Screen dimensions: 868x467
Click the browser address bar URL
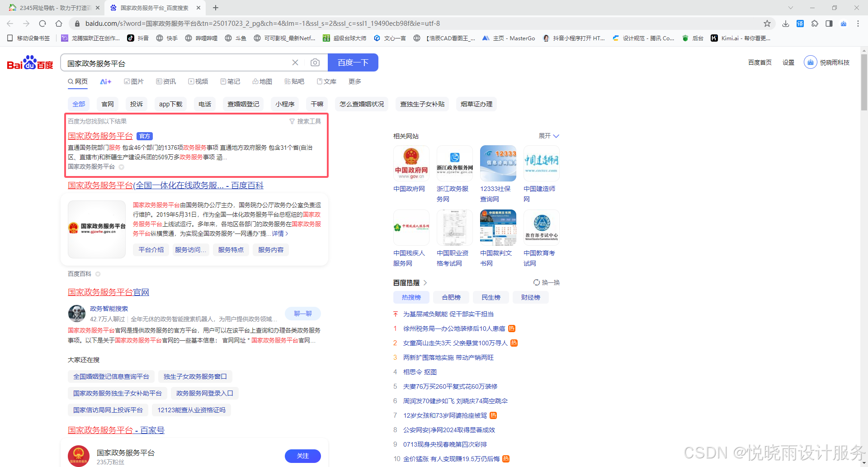pos(262,24)
